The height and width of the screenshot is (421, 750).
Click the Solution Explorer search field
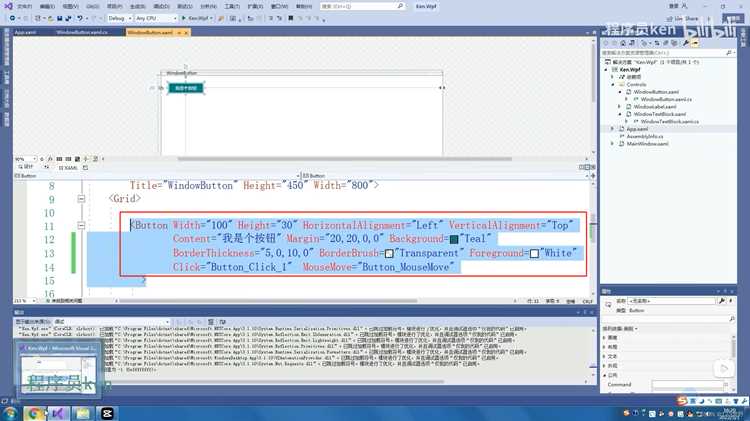[664, 53]
